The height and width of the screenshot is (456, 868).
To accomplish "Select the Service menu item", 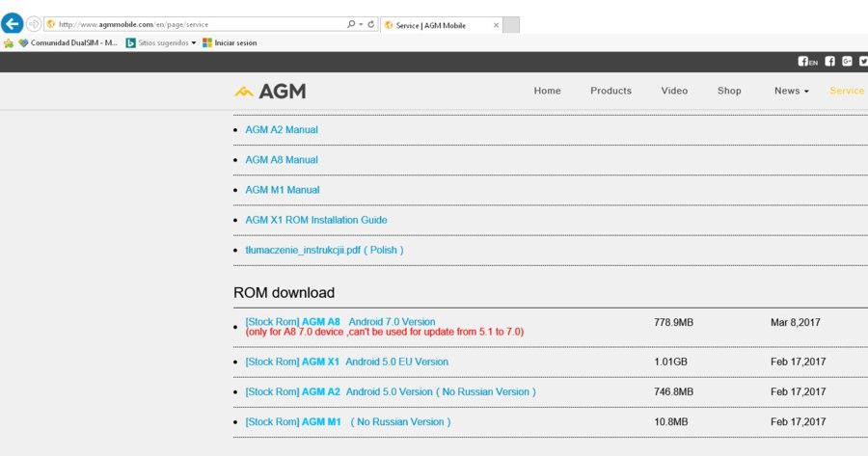I will pos(847,91).
